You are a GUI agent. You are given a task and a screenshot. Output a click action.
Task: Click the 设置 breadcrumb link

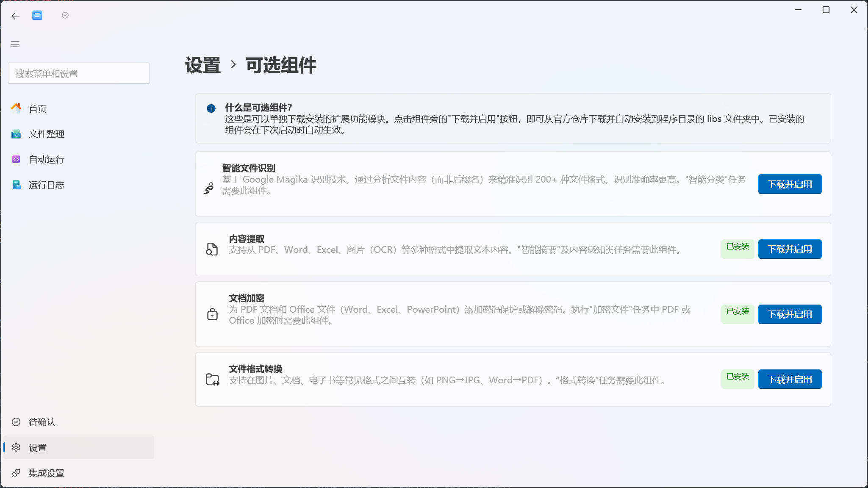tap(203, 65)
